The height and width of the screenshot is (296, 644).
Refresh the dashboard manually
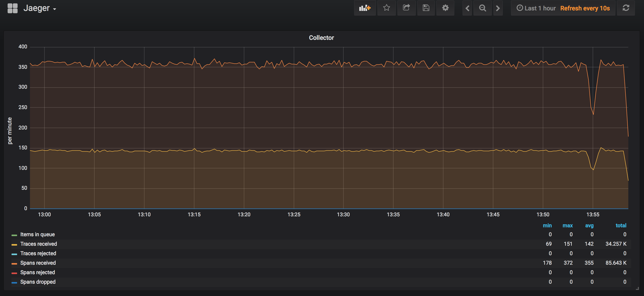pos(626,8)
